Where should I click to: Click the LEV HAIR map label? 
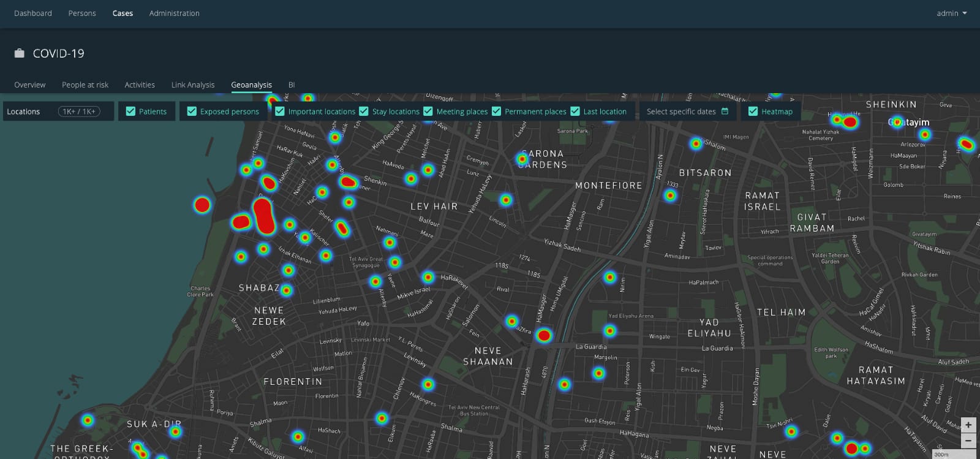click(434, 207)
